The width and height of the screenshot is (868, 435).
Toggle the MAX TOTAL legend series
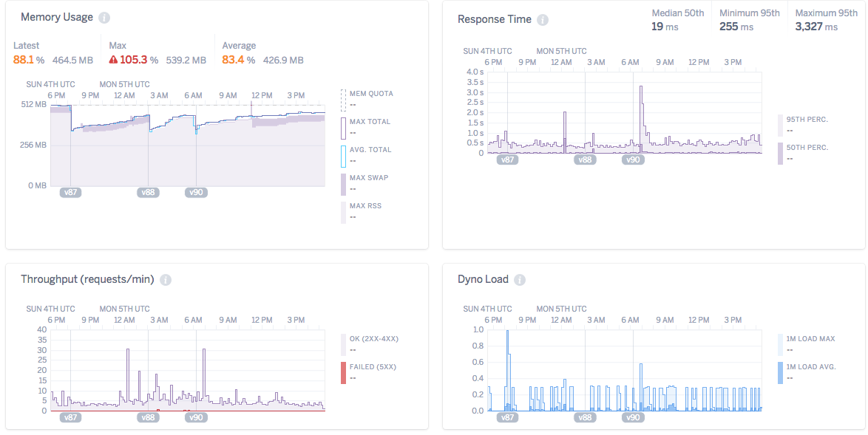[x=365, y=128]
